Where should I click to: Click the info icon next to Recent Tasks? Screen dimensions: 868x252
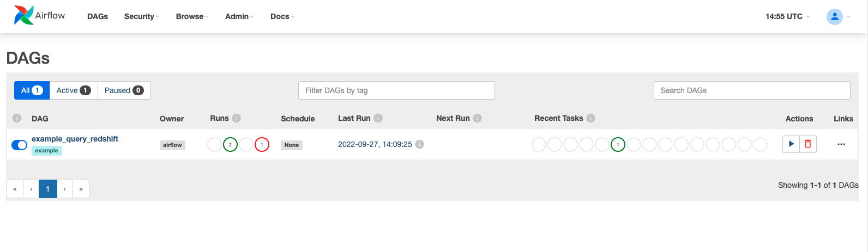coord(591,118)
